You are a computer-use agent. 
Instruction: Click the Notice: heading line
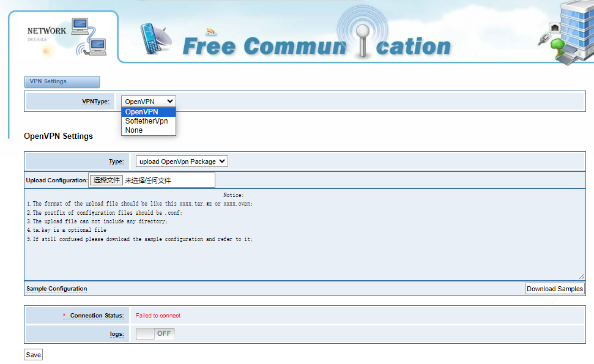tap(233, 195)
